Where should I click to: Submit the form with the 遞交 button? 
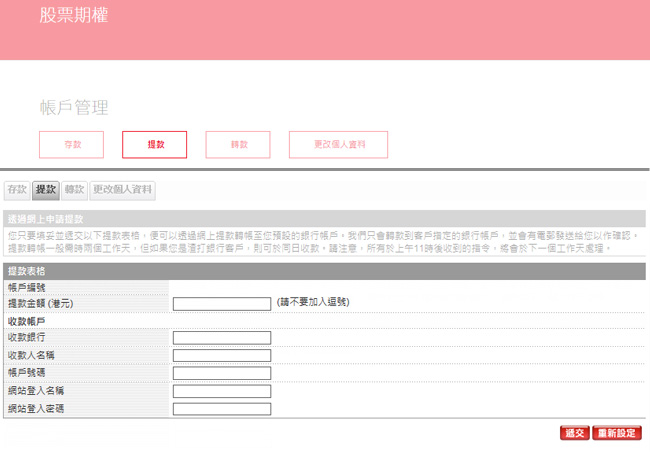(574, 433)
